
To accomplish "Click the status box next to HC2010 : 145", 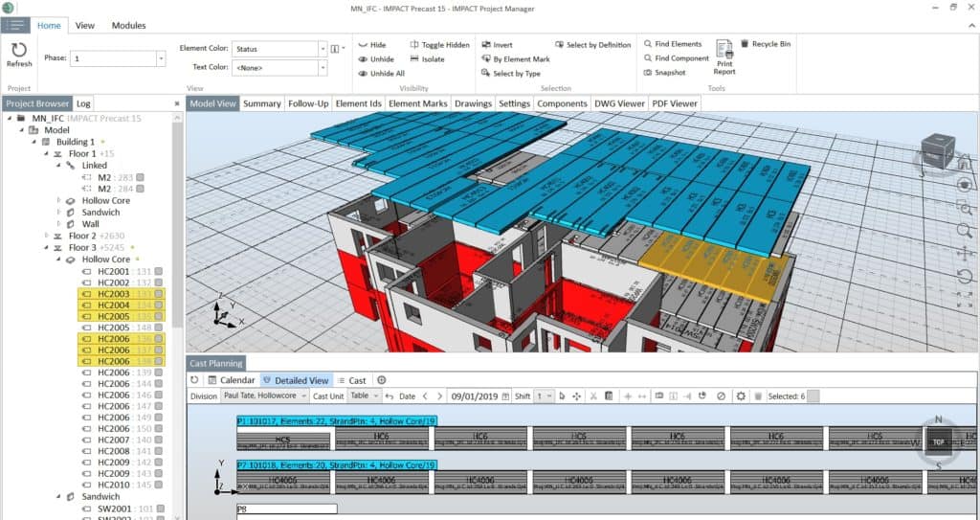I will [x=159, y=485].
